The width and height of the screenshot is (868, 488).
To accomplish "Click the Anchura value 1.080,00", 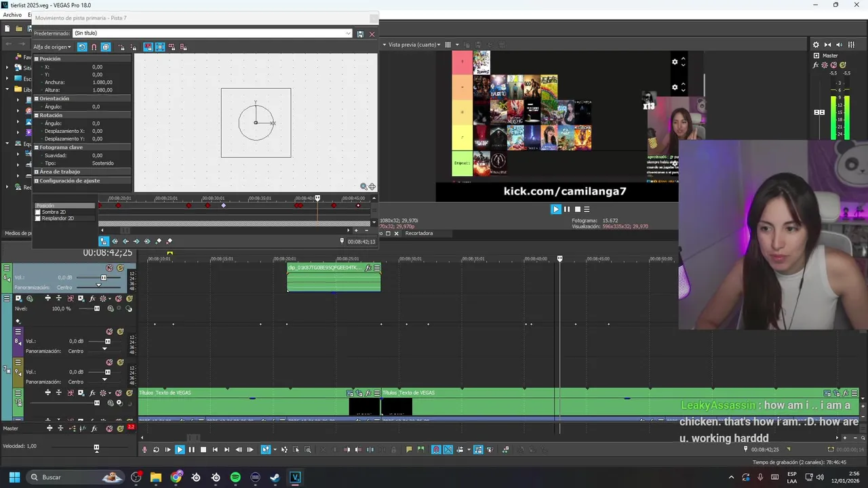I will pyautogui.click(x=102, y=82).
